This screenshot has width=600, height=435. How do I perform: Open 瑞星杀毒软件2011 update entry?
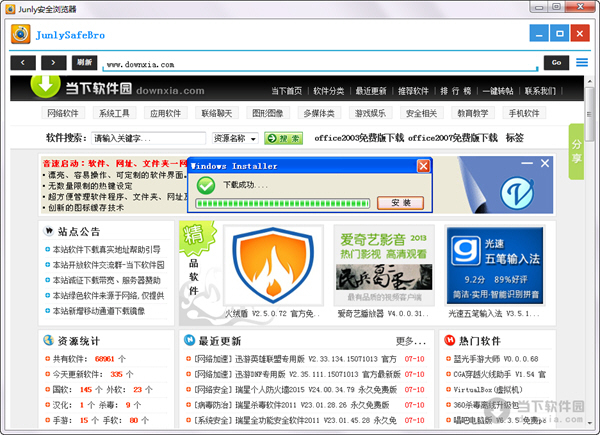point(292,405)
